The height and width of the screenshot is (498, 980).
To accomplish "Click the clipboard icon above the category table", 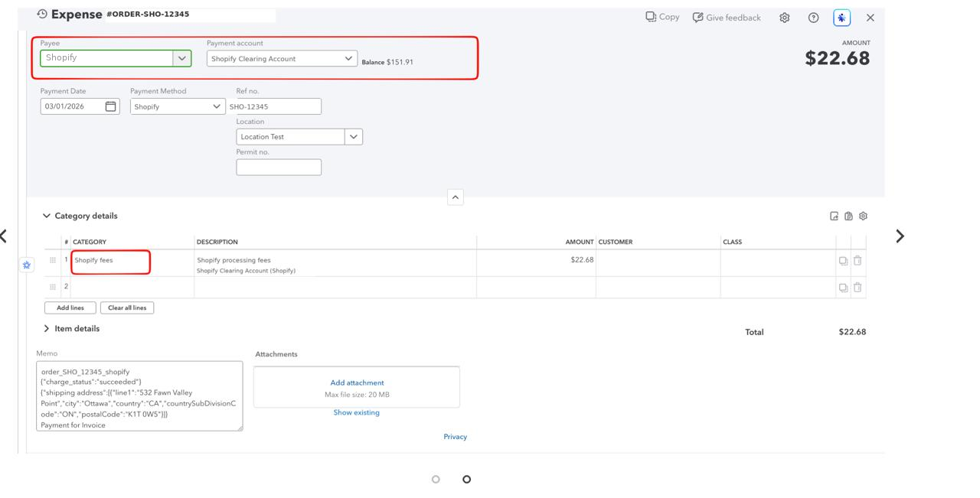I will point(848,216).
